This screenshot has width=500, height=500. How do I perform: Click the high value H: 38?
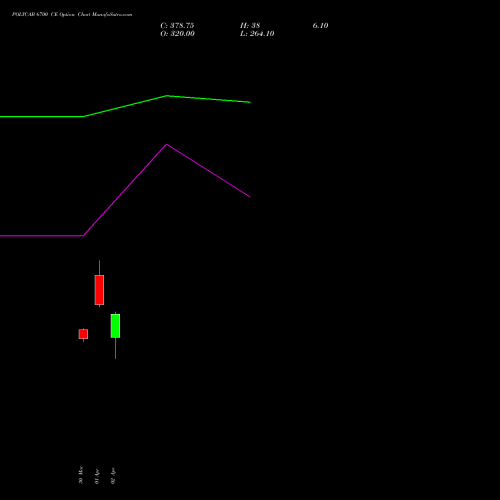[x=250, y=26]
